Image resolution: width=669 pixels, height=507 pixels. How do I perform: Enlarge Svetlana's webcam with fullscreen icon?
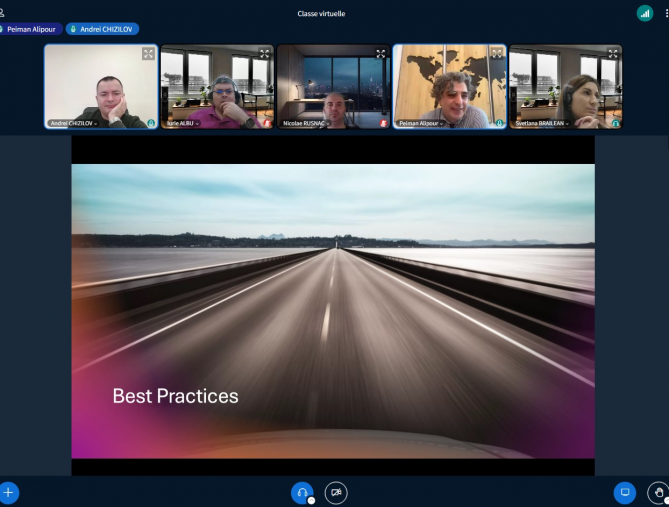(612, 54)
